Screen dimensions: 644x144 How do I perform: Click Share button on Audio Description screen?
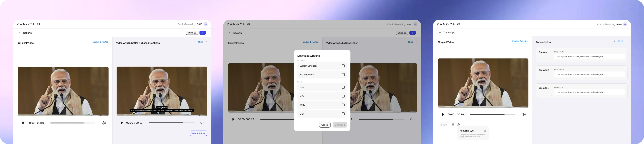pyautogui.click(x=402, y=33)
